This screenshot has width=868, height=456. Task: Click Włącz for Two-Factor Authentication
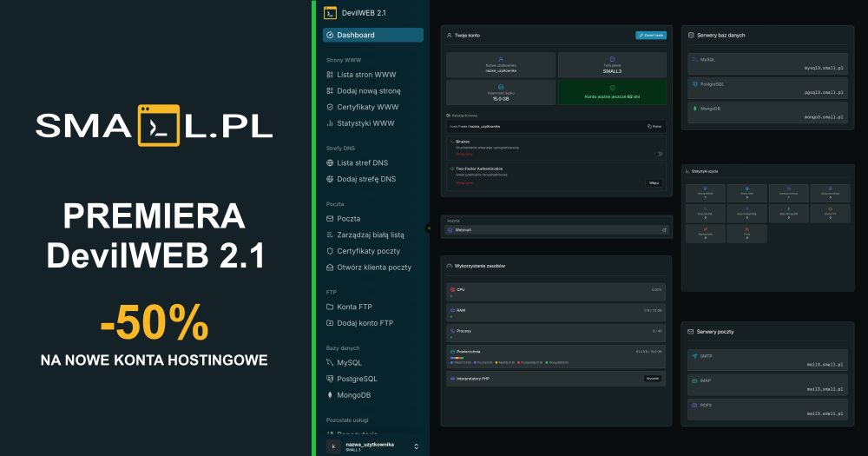654,183
